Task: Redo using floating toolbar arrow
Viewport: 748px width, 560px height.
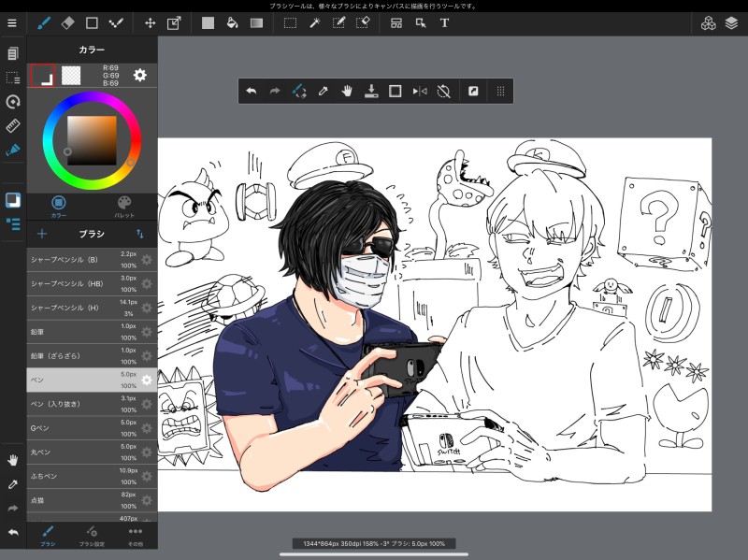Action: coord(275,91)
